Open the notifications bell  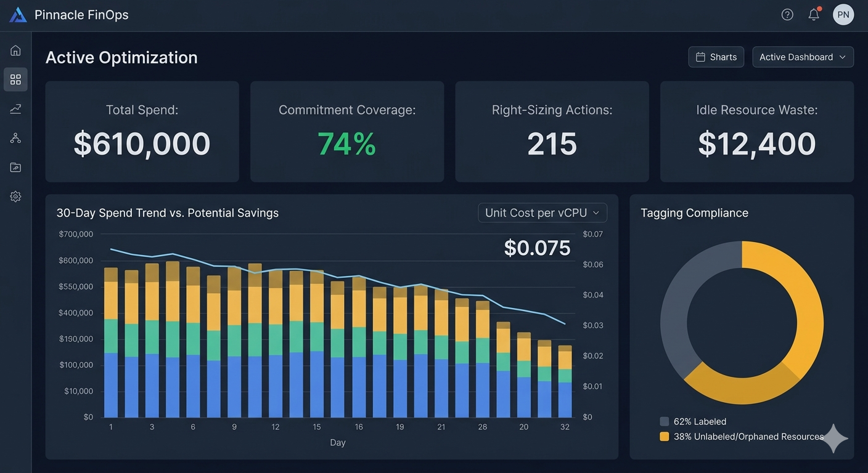(x=814, y=14)
